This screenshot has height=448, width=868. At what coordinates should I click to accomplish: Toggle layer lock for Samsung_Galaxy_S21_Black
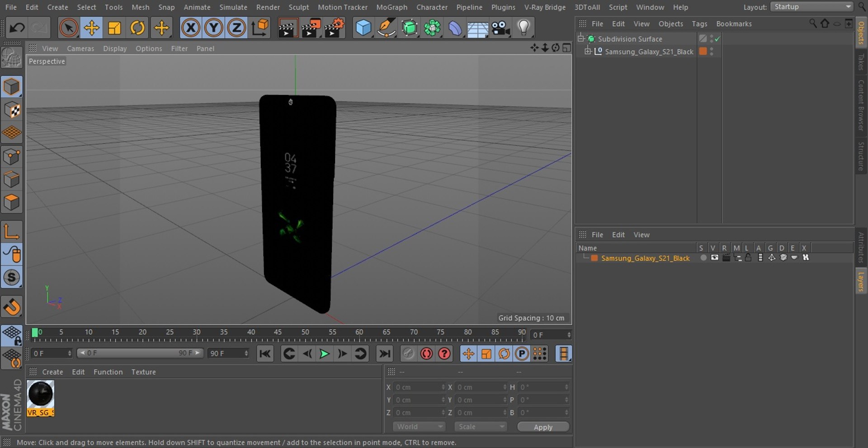click(x=748, y=258)
